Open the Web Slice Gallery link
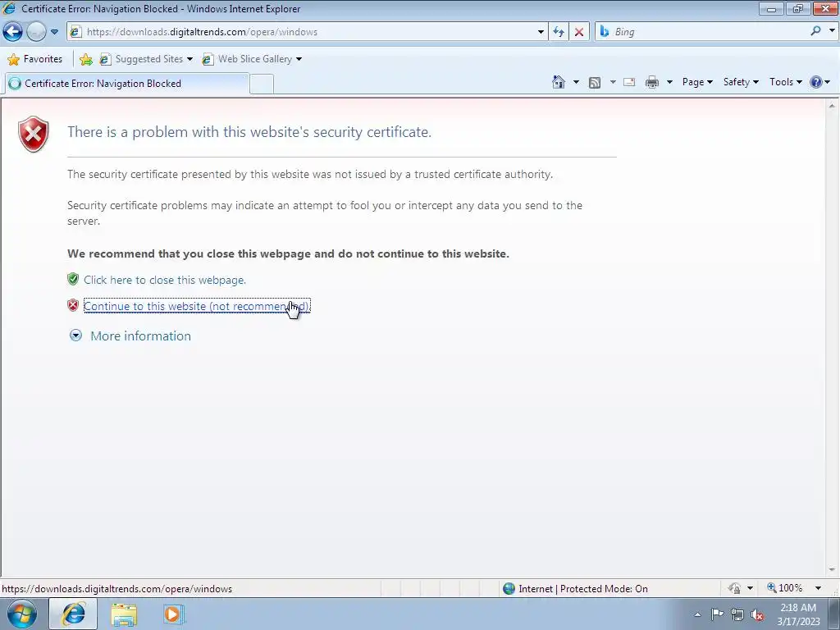 pyautogui.click(x=251, y=59)
